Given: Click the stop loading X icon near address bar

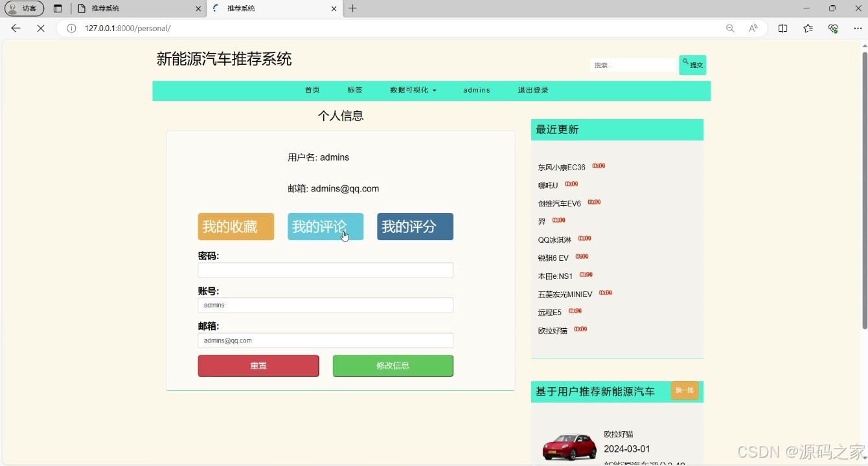Looking at the screenshot, I should pyautogui.click(x=40, y=28).
